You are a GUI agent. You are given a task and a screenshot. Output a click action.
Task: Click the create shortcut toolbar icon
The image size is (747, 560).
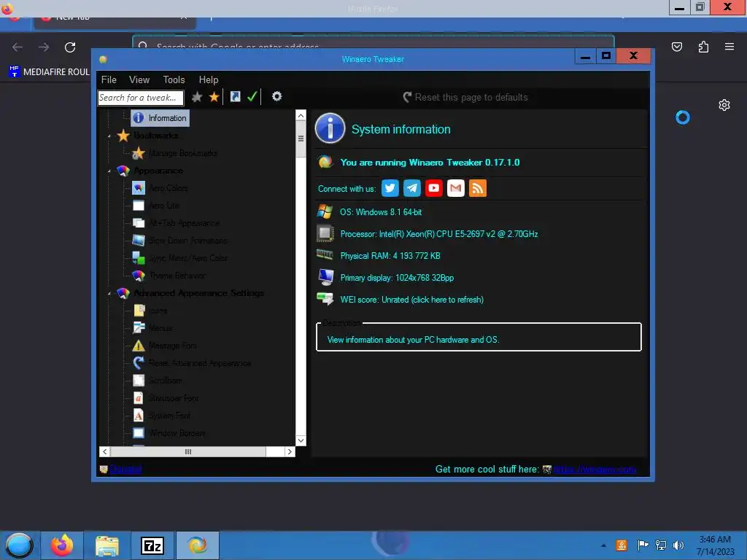[x=236, y=97]
